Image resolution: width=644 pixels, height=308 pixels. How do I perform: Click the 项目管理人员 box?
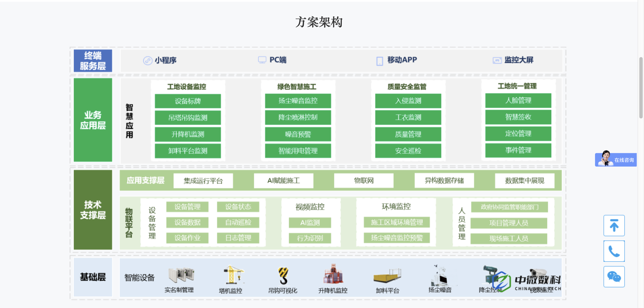pos(509,223)
